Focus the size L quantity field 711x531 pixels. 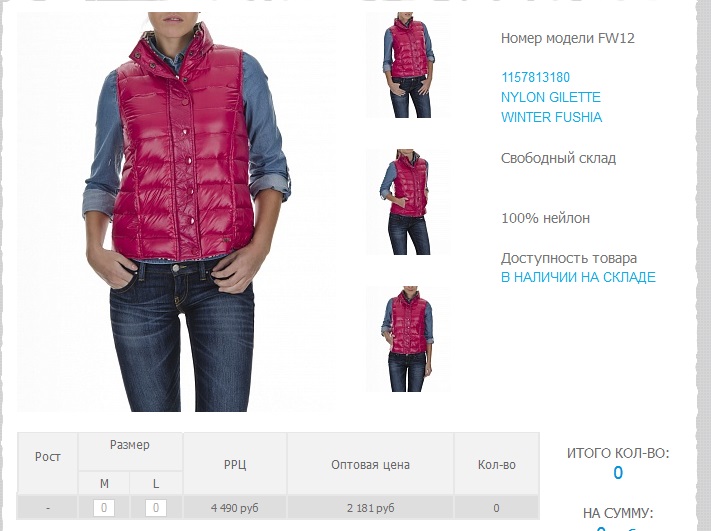156,508
